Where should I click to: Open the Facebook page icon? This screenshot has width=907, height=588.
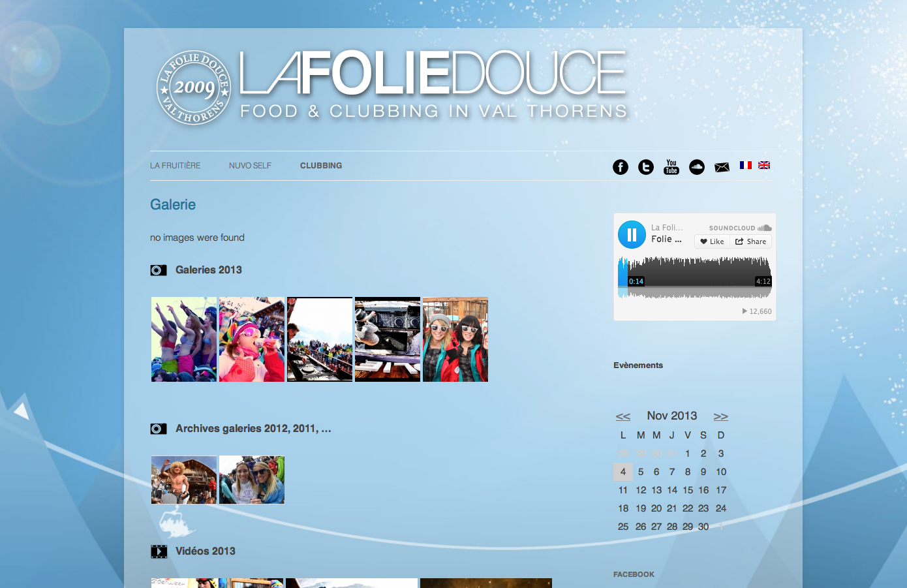(621, 167)
